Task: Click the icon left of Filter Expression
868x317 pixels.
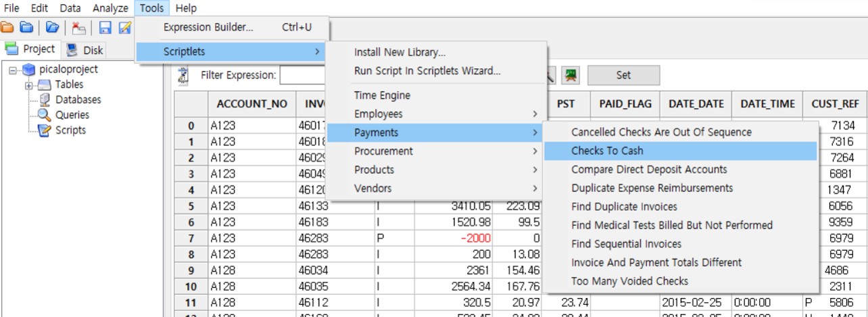Action: pyautogui.click(x=183, y=75)
